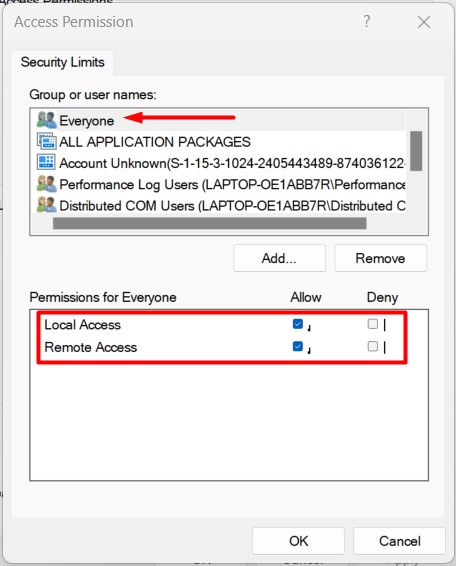
Task: Click the Performance Log Users icon
Action: pyautogui.click(x=47, y=184)
